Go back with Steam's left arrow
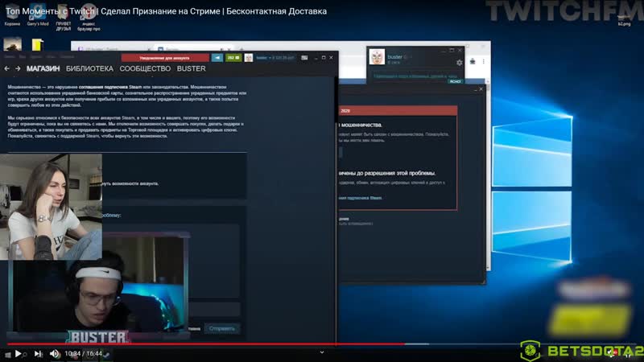Viewport: 644px width, 362px height. click(7, 68)
